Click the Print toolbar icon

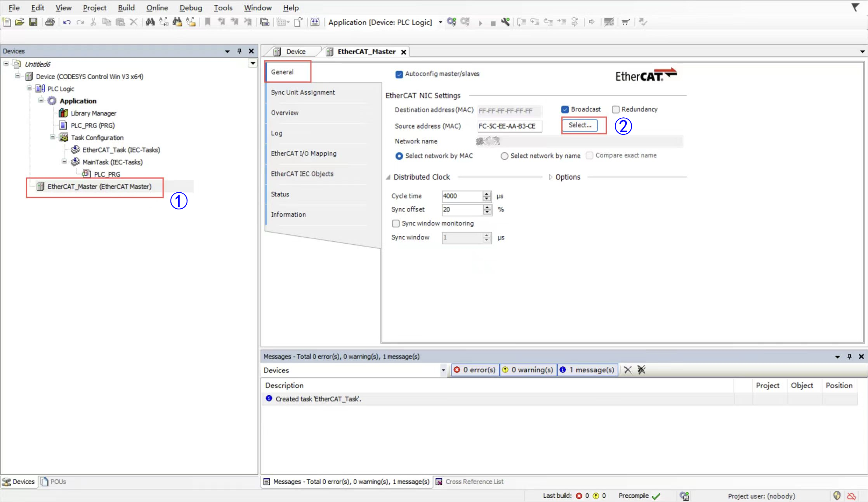tap(50, 22)
